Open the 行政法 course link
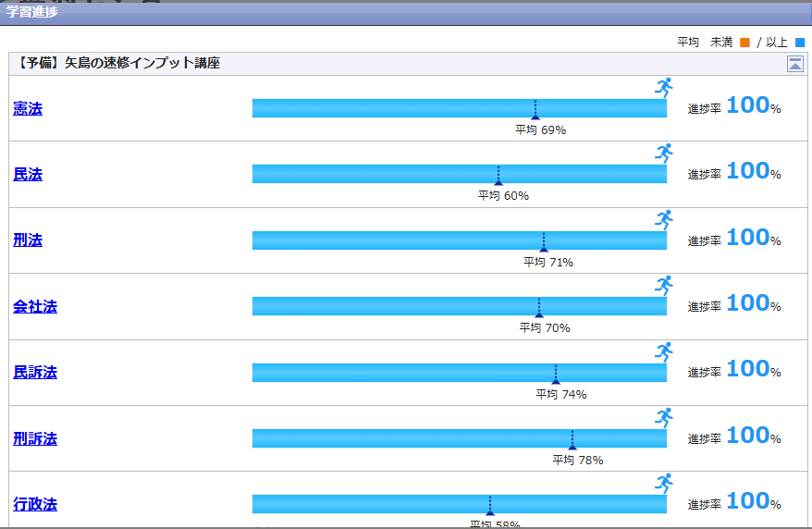The width and height of the screenshot is (812, 529). [x=35, y=505]
